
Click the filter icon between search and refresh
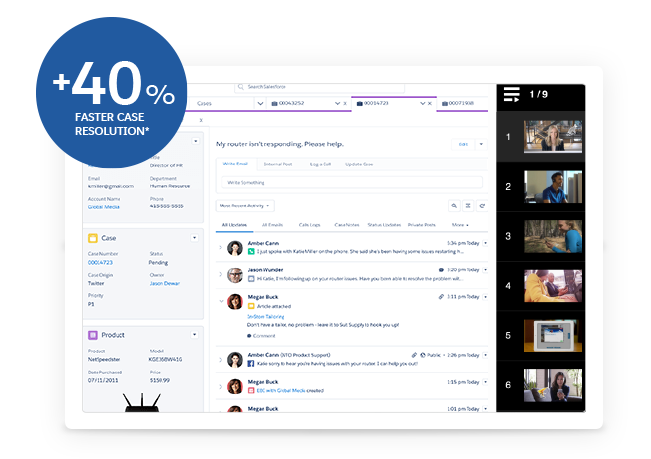(468, 205)
